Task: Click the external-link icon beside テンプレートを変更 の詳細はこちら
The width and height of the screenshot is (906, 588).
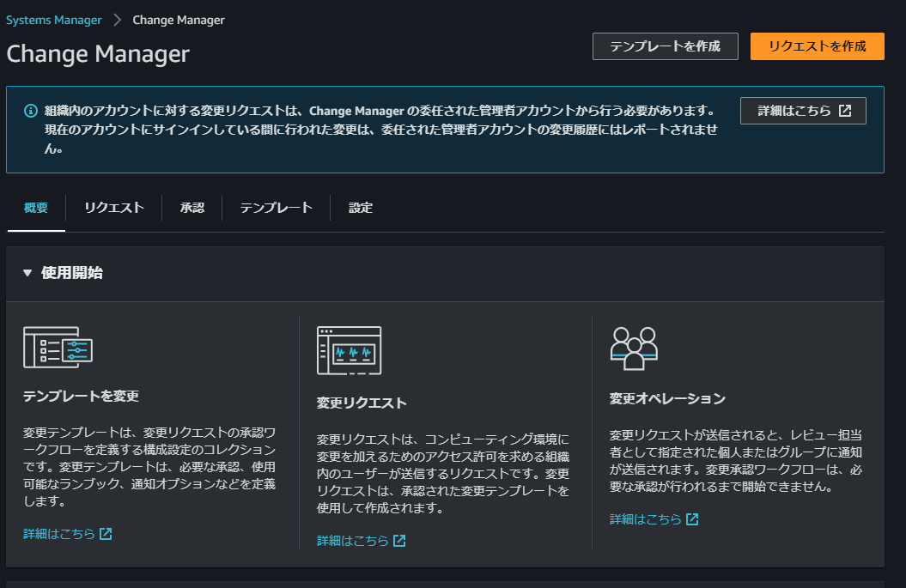Action: pyautogui.click(x=106, y=533)
